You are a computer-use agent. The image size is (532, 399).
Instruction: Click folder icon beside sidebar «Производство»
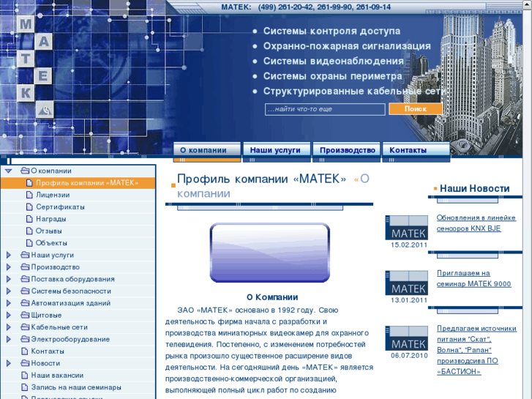[25, 267]
